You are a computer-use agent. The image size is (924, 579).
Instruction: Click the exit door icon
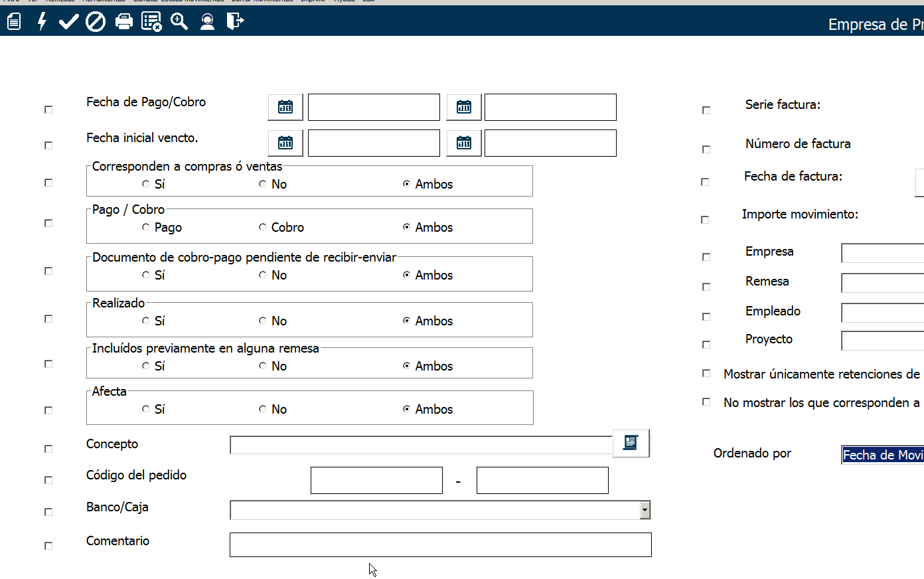(235, 22)
